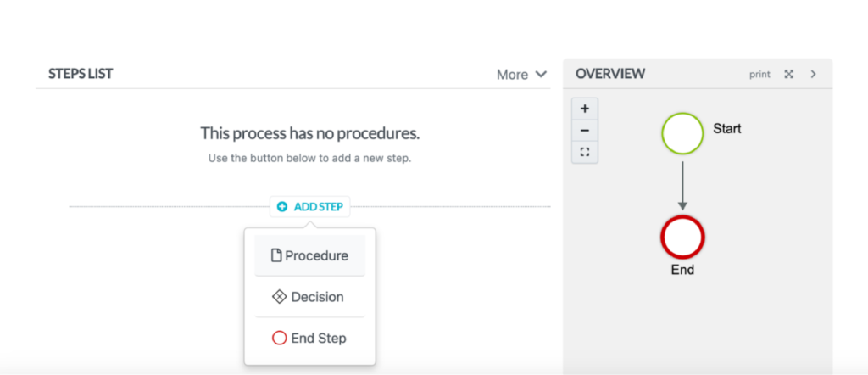
Task: Click the print link in Overview
Action: (759, 75)
